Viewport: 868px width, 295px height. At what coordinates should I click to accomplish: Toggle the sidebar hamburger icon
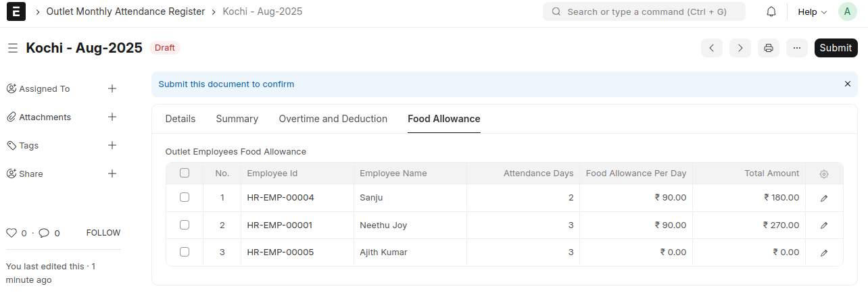[x=12, y=48]
